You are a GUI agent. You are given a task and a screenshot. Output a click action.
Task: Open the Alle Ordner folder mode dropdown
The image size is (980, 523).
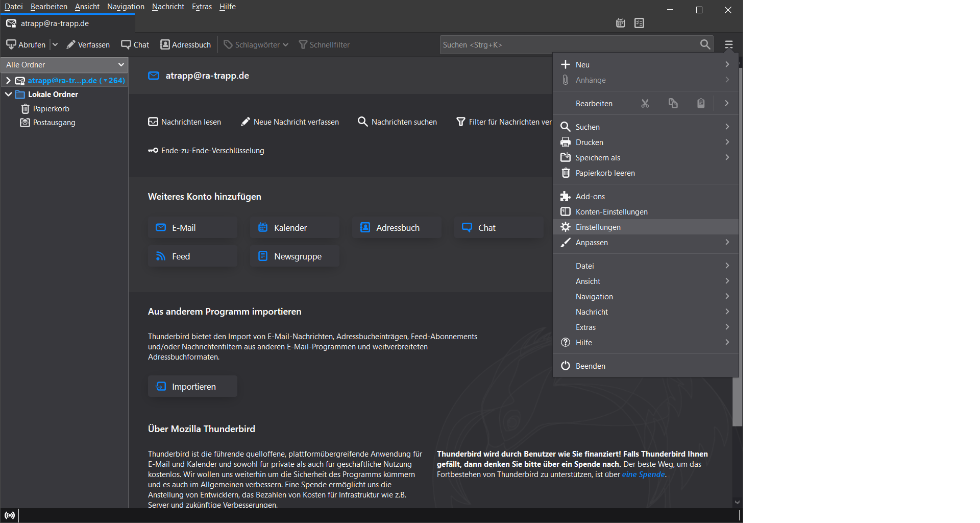coord(64,64)
